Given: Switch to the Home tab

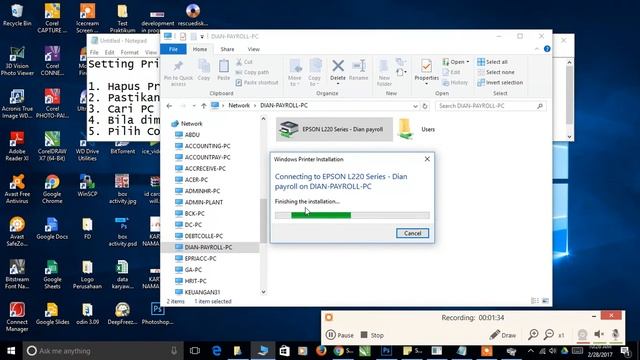Looking at the screenshot, I should pyautogui.click(x=200, y=49).
